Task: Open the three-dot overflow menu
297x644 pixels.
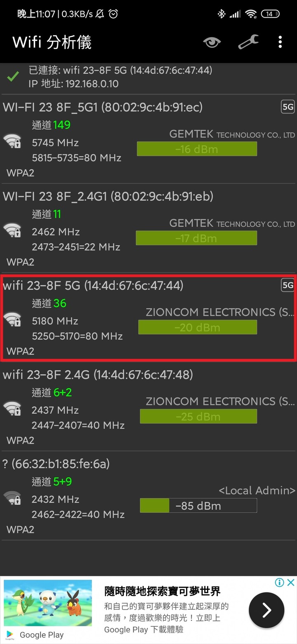Action: (x=280, y=42)
